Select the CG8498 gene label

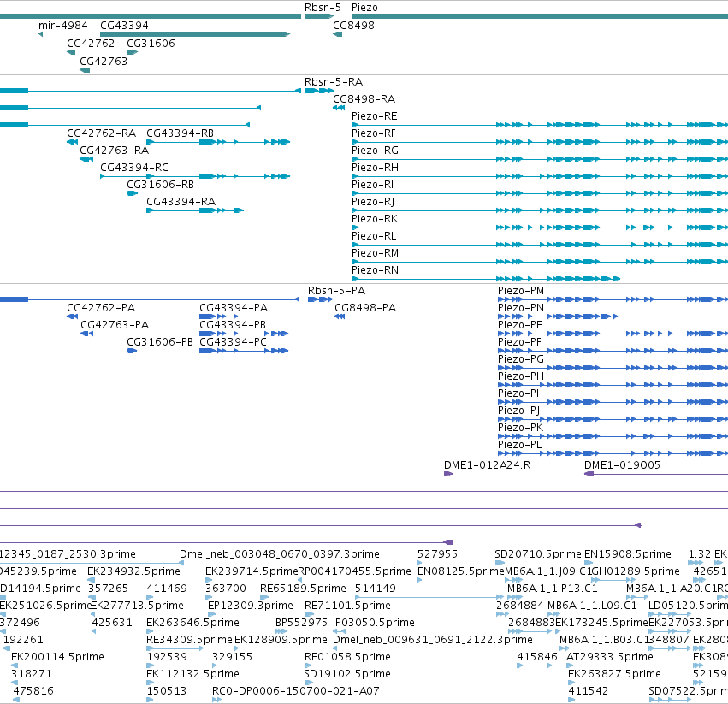pos(353,25)
